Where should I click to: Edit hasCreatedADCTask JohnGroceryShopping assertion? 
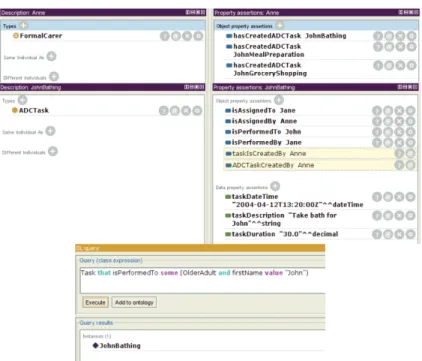(412, 66)
